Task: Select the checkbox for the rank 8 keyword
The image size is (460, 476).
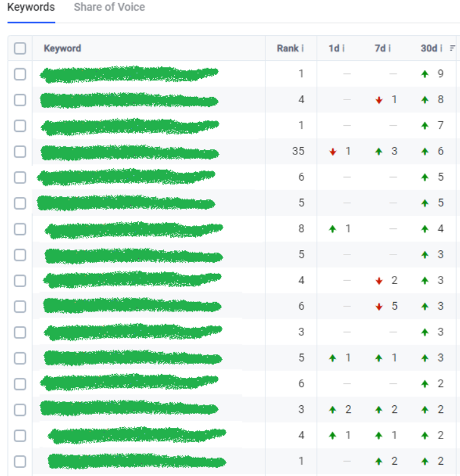Action: pos(20,229)
